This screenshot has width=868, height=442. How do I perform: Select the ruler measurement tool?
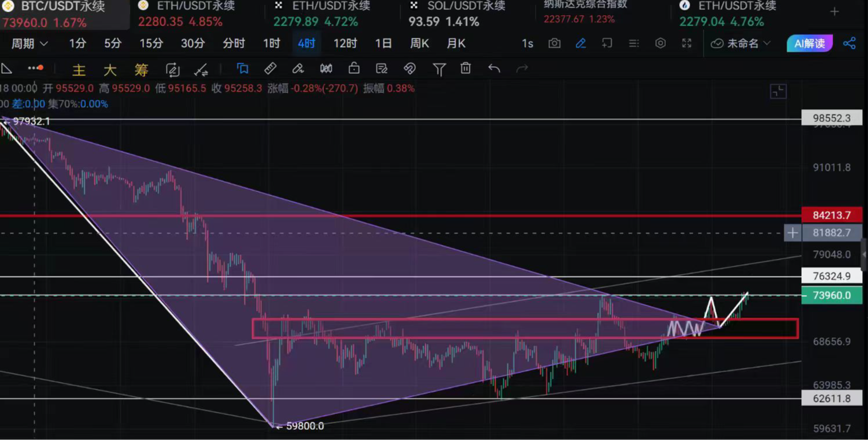pos(270,69)
